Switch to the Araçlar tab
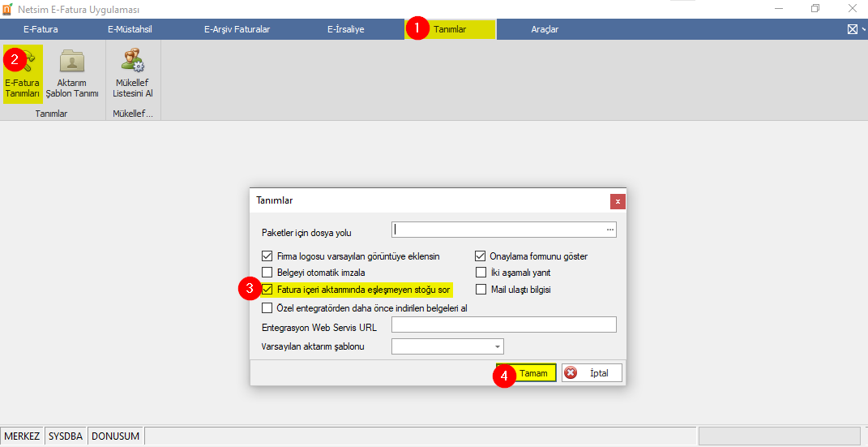 click(x=545, y=29)
